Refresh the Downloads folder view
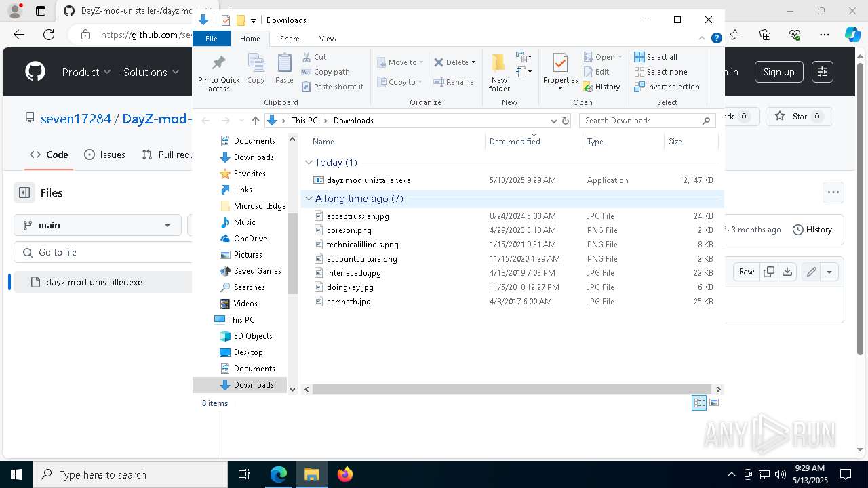The width and height of the screenshot is (868, 488). (566, 121)
